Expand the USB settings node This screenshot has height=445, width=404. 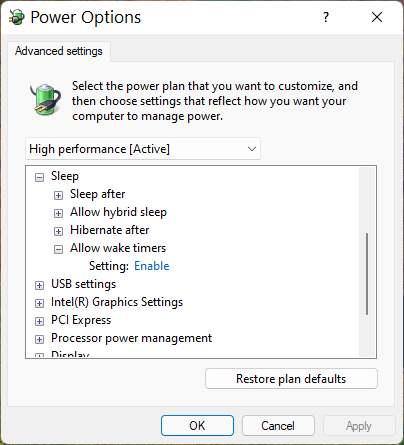(39, 285)
